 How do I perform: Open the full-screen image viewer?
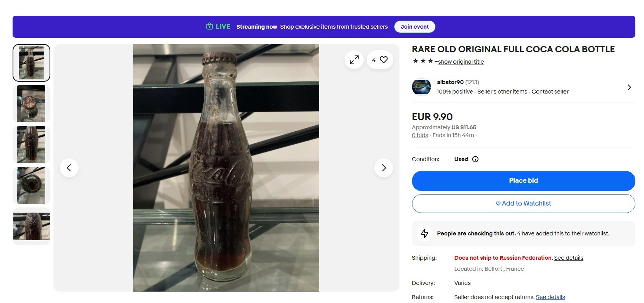pyautogui.click(x=354, y=60)
